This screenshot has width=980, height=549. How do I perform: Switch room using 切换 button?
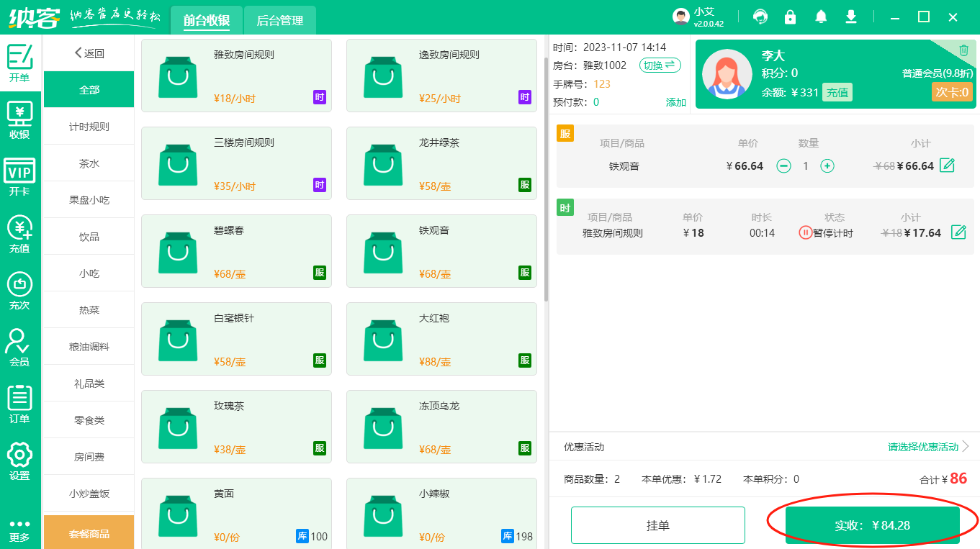pyautogui.click(x=660, y=65)
